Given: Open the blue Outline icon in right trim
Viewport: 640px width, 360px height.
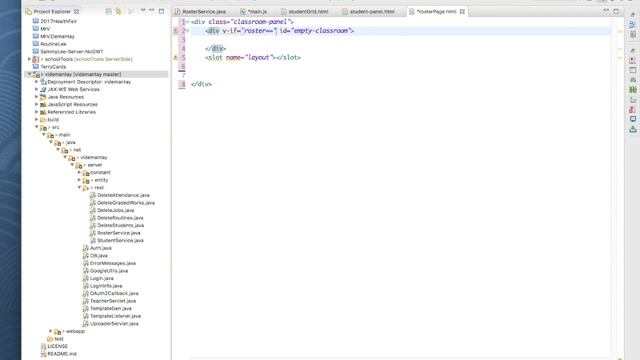Looking at the screenshot, I should [633, 25].
